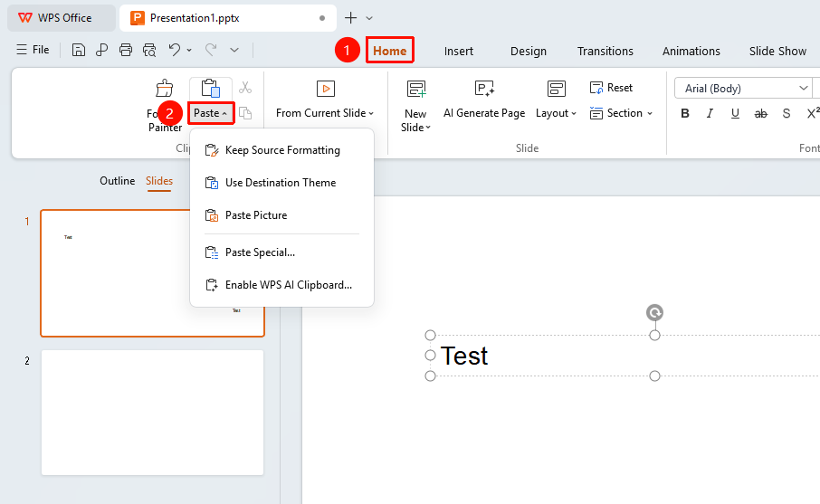820x504 pixels.
Task: Click the AI Generate Page icon
Action: 484,89
